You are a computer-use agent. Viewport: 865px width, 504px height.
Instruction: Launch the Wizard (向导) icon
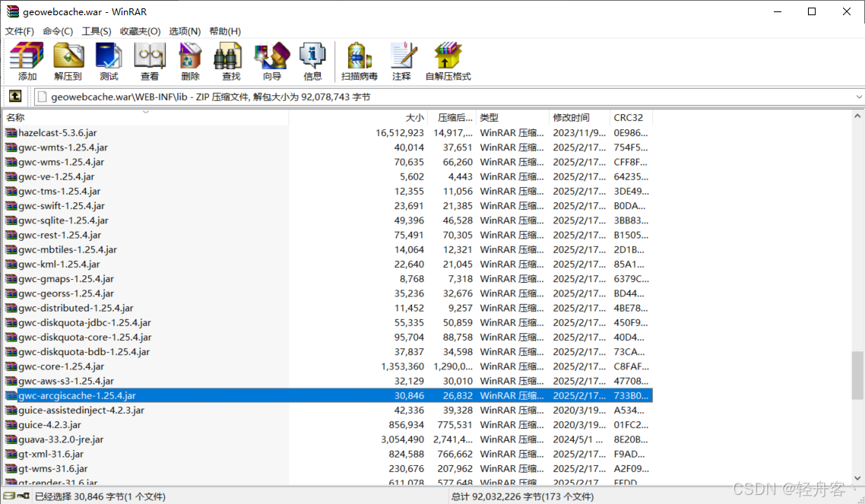click(x=272, y=62)
